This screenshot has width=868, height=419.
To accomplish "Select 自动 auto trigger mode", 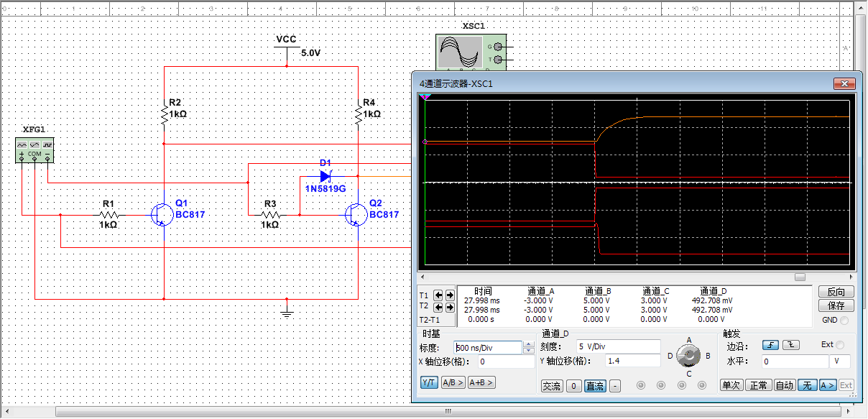I will [x=785, y=385].
